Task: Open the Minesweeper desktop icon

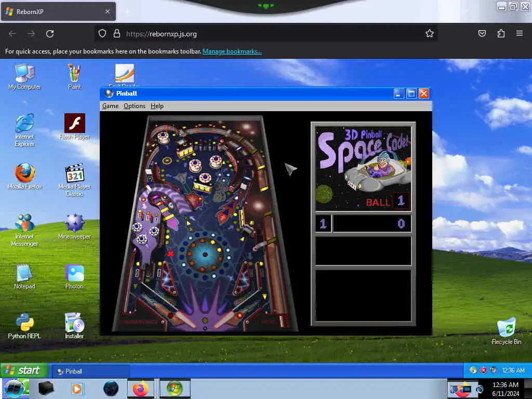Action: [x=74, y=227]
